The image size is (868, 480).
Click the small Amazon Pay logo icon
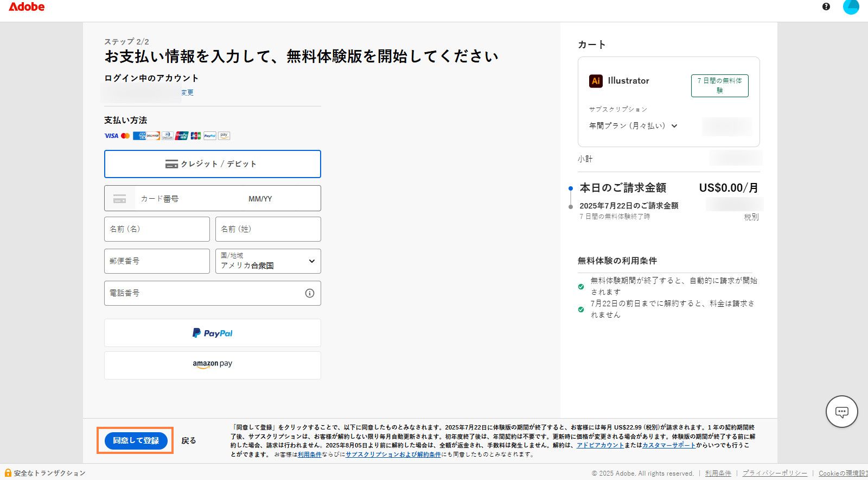point(224,136)
